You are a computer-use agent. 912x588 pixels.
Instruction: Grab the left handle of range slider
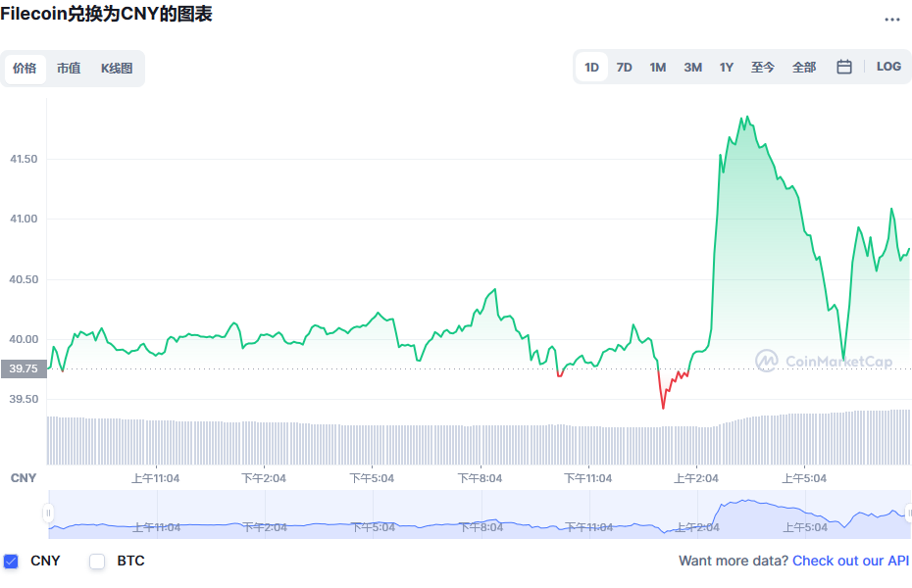click(48, 514)
